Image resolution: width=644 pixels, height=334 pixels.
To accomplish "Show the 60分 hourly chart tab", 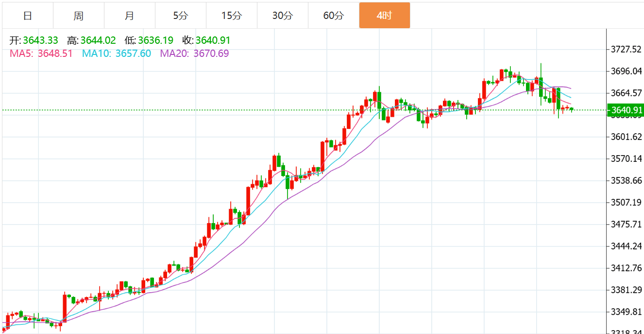I will (x=333, y=16).
